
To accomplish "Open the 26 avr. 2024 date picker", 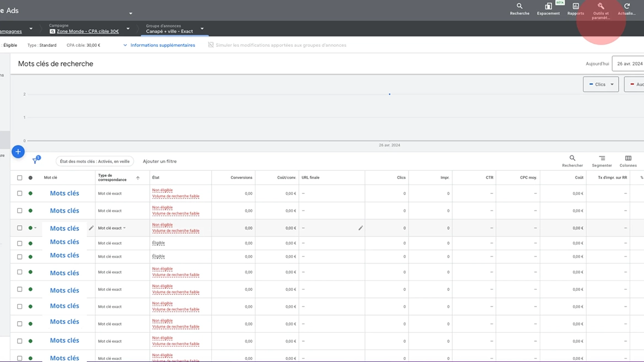I will pos(629,63).
